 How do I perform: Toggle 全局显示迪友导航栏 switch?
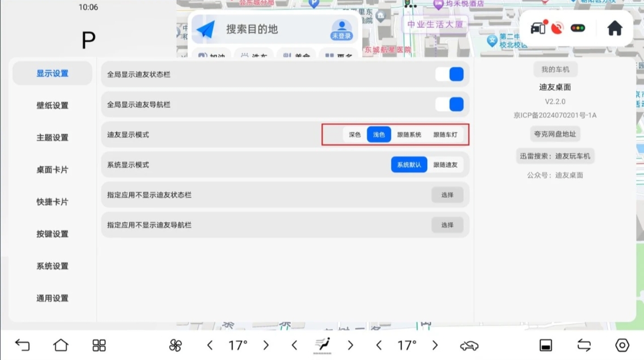(450, 105)
